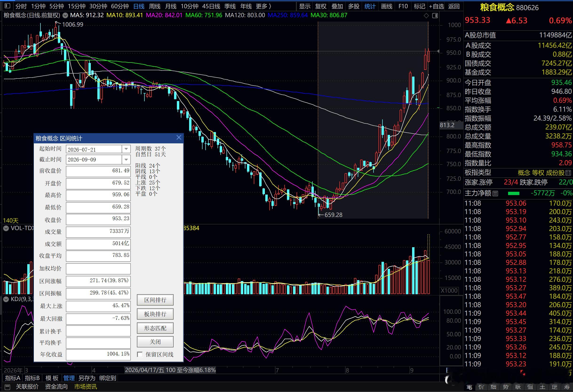This screenshot has width=573, height=392.
Task: Select the 周线 period tab
Action: coord(155,6)
